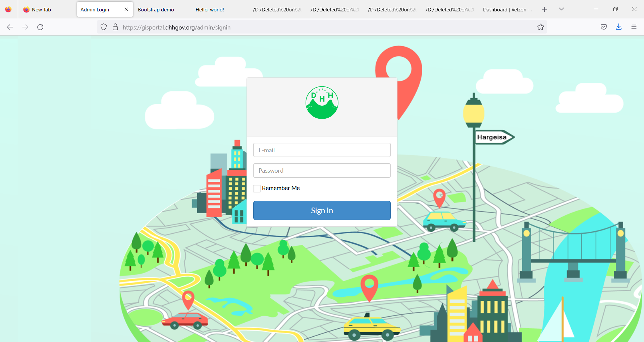The height and width of the screenshot is (342, 644).
Task: Open Save to Pocket icon
Action: 604,27
